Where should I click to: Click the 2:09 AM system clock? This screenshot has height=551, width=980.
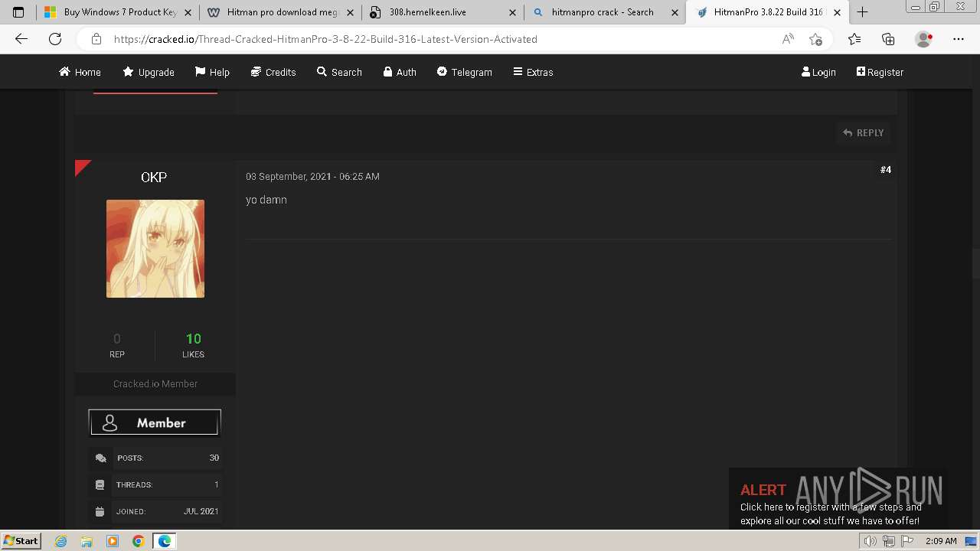941,541
